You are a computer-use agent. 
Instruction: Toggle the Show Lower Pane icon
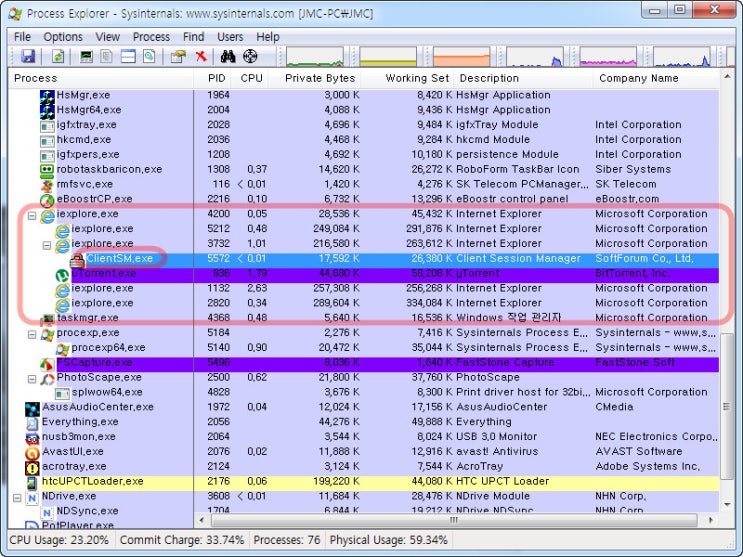[x=128, y=57]
